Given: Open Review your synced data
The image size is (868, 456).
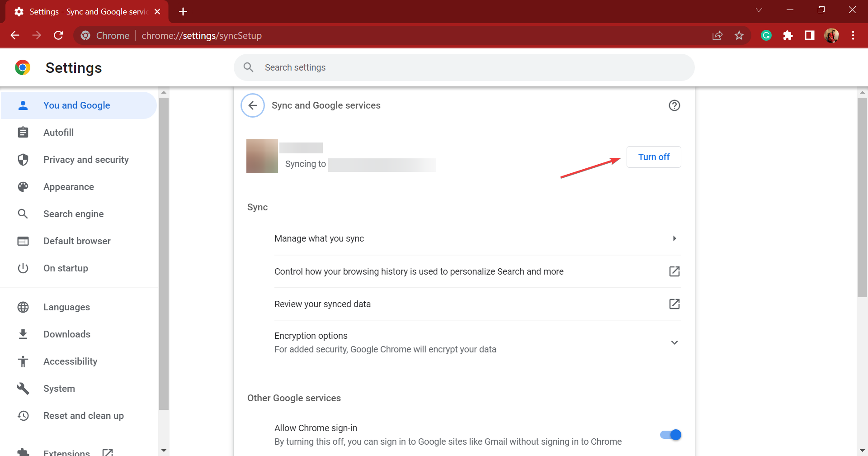Looking at the screenshot, I should (x=477, y=304).
